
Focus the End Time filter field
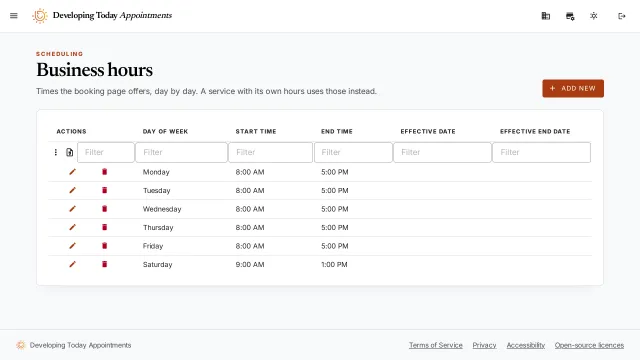[353, 152]
